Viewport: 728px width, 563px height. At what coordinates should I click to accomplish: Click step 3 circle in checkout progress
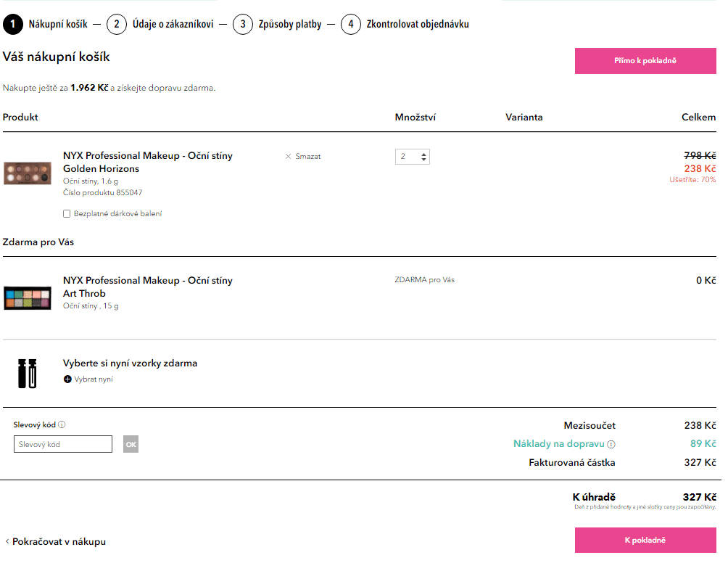tap(243, 24)
